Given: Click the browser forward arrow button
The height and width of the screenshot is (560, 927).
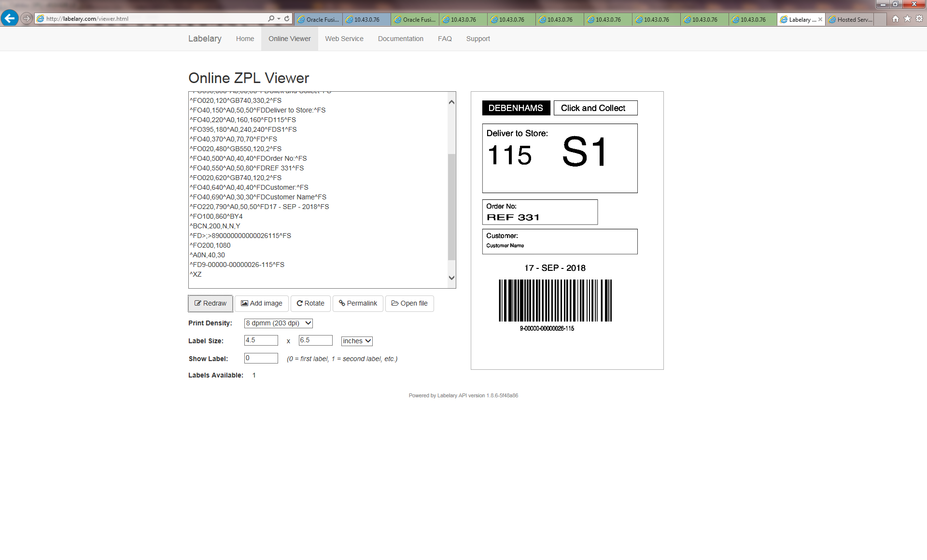Looking at the screenshot, I should point(27,18).
